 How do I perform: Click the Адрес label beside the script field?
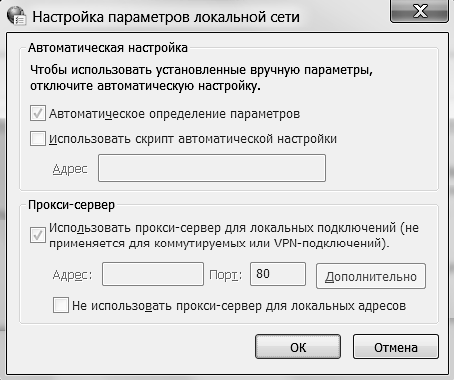tap(70, 169)
